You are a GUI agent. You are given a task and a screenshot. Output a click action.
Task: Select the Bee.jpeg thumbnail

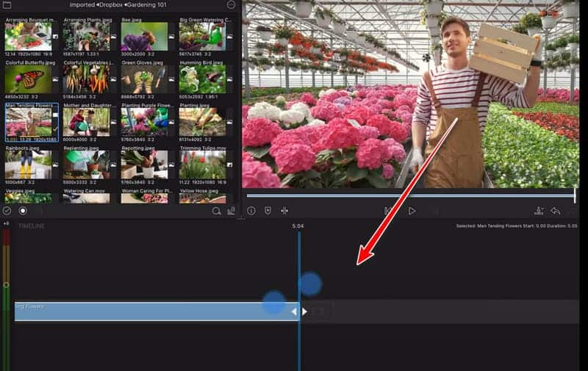coord(144,37)
